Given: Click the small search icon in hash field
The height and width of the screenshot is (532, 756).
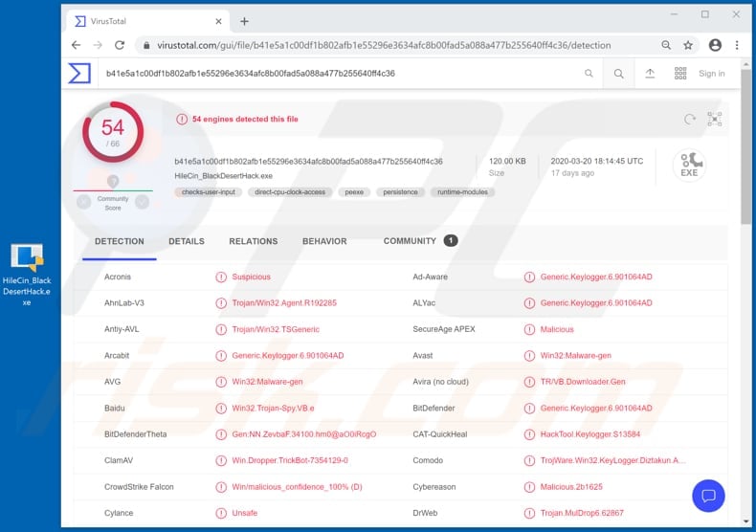Looking at the screenshot, I should tap(589, 74).
